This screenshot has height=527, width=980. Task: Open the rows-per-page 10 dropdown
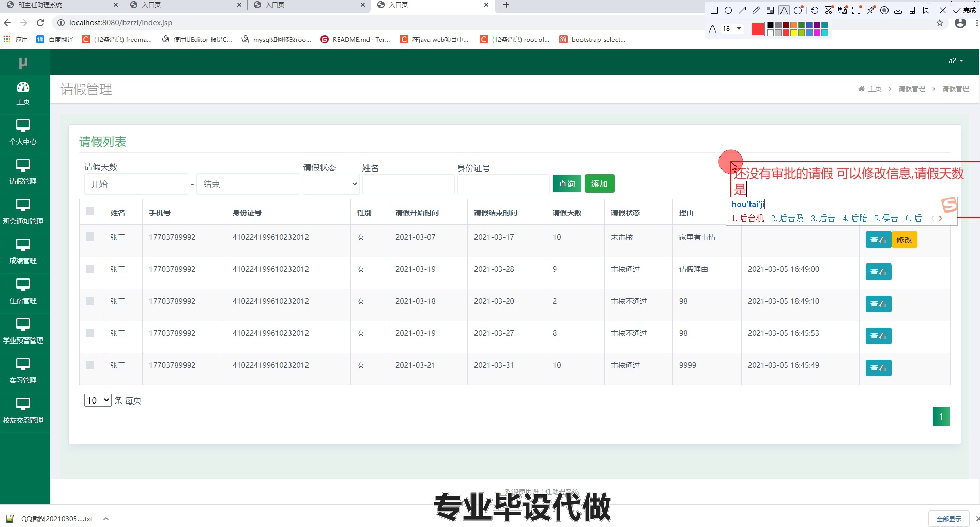tap(98, 400)
